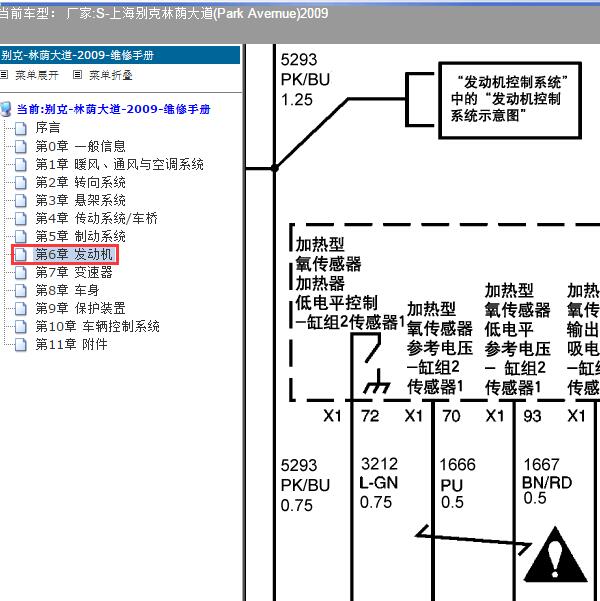Click the page icon beside 第9章 保护装置
Image resolution: width=600 pixels, height=601 pixels.
click(x=21, y=309)
